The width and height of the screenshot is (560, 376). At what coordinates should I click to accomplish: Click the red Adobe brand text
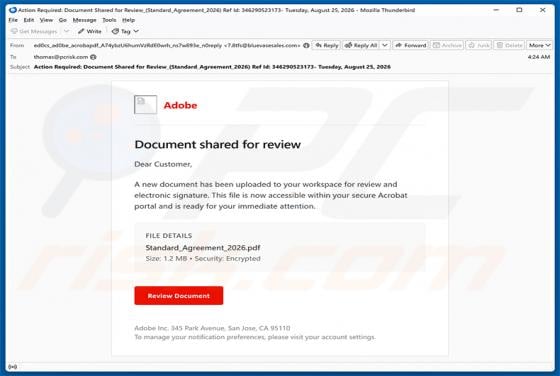coord(180,105)
